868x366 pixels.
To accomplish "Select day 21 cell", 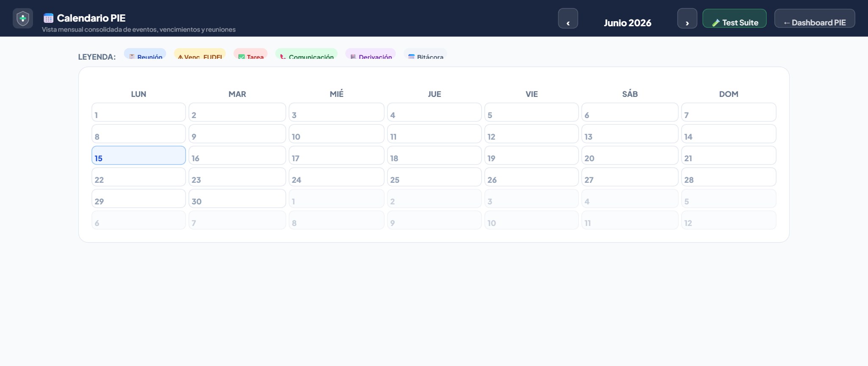I will pyautogui.click(x=729, y=155).
